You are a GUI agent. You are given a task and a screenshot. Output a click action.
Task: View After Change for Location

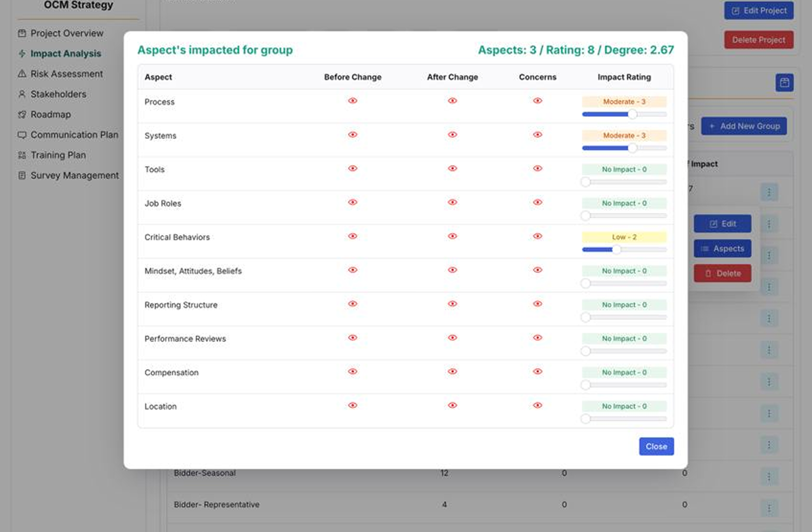coord(452,405)
